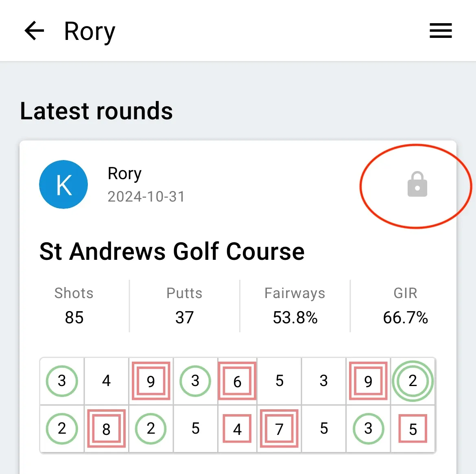The height and width of the screenshot is (474, 476).
Task: Select hole 11 score of 8
Action: (106, 428)
